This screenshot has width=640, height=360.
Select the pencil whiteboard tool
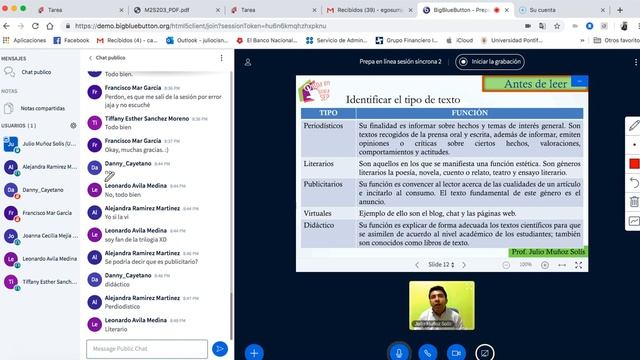(x=633, y=126)
